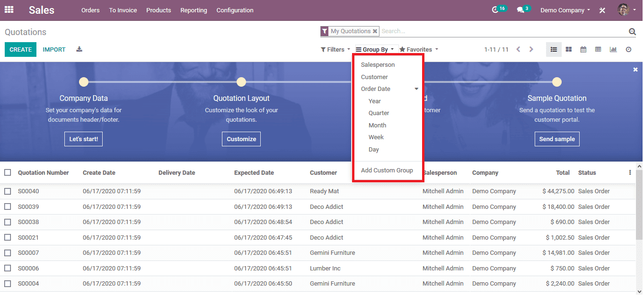Switch to kanban view

[x=569, y=49]
